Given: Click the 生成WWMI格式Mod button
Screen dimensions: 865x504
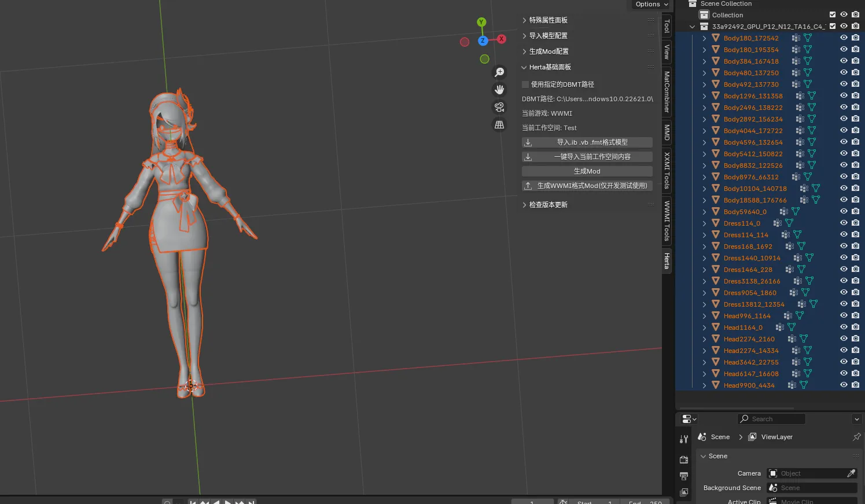Looking at the screenshot, I should coord(587,186).
